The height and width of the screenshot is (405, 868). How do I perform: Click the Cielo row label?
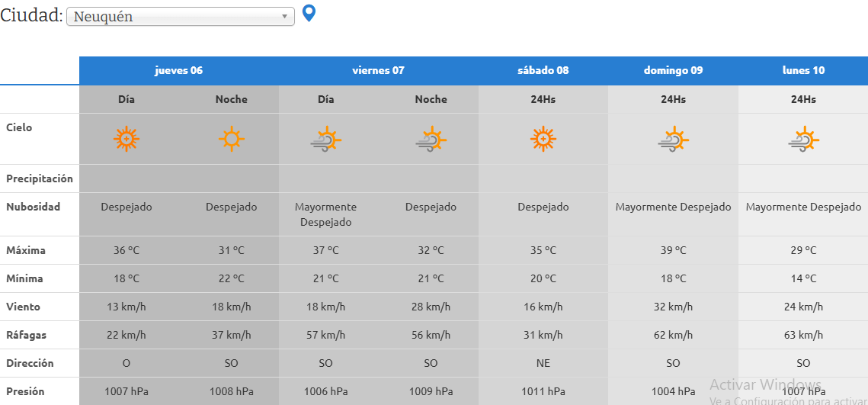click(x=19, y=127)
